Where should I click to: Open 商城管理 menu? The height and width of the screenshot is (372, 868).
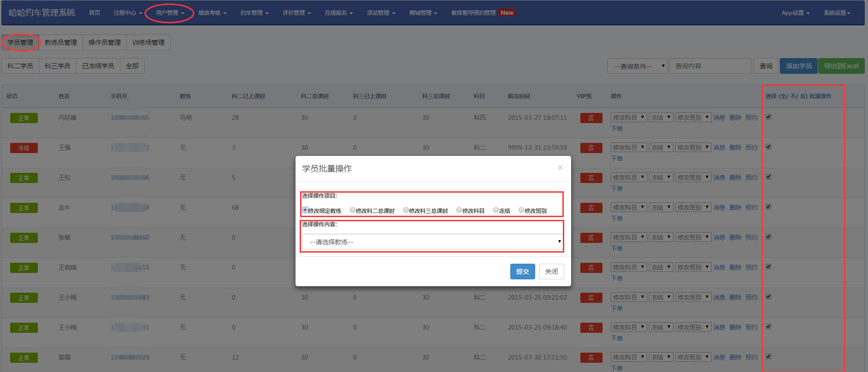pos(423,13)
